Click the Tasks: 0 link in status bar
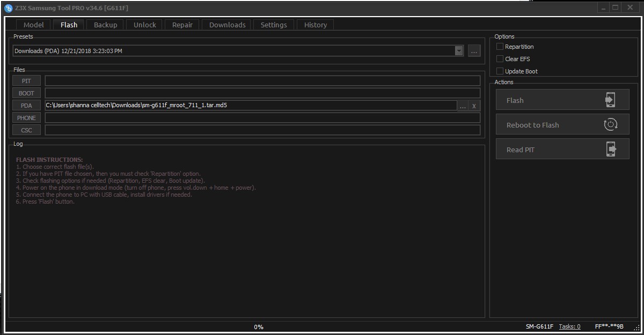 click(569, 326)
